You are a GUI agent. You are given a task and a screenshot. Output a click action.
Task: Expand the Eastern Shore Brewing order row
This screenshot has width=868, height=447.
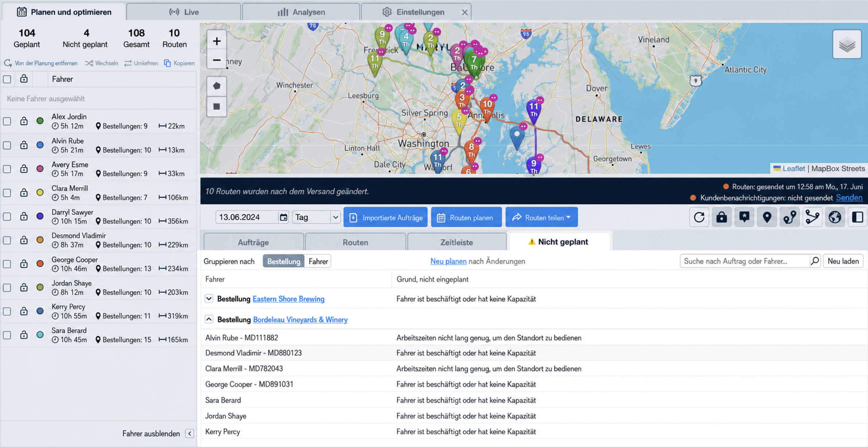(209, 299)
